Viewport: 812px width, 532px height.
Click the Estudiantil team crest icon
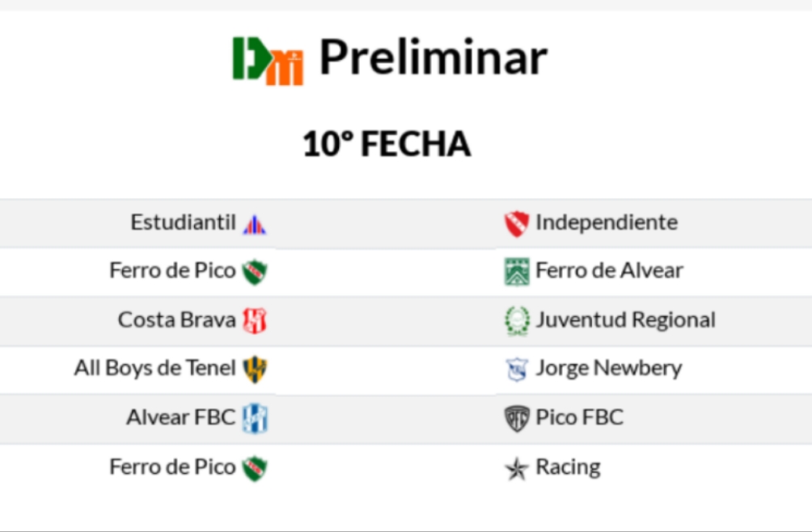pyautogui.click(x=254, y=225)
